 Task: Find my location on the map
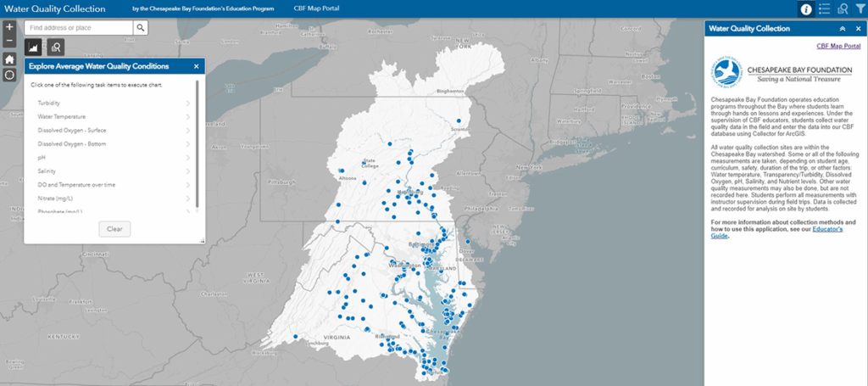(x=9, y=76)
